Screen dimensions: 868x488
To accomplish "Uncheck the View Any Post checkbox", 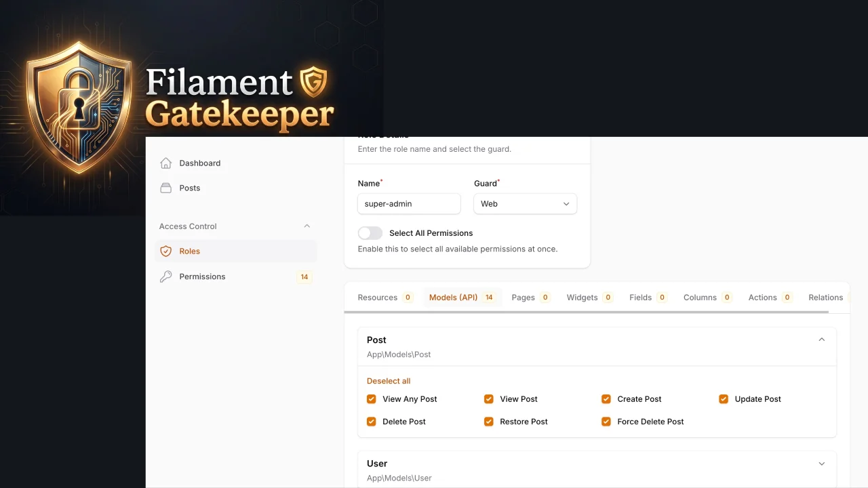I will pyautogui.click(x=371, y=399).
